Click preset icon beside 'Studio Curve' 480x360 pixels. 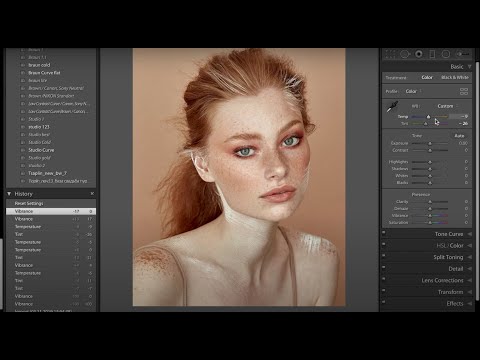coord(23,150)
